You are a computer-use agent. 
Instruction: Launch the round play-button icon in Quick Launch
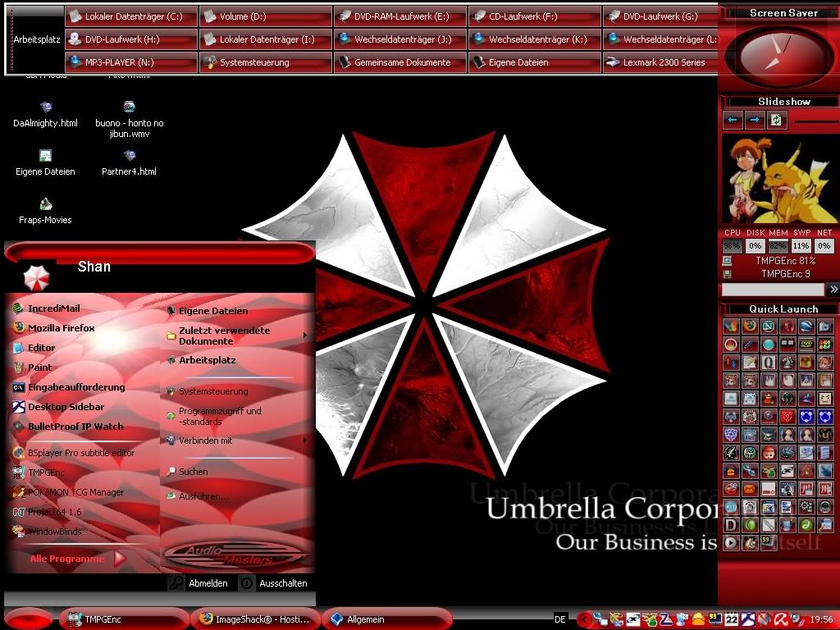[x=731, y=543]
